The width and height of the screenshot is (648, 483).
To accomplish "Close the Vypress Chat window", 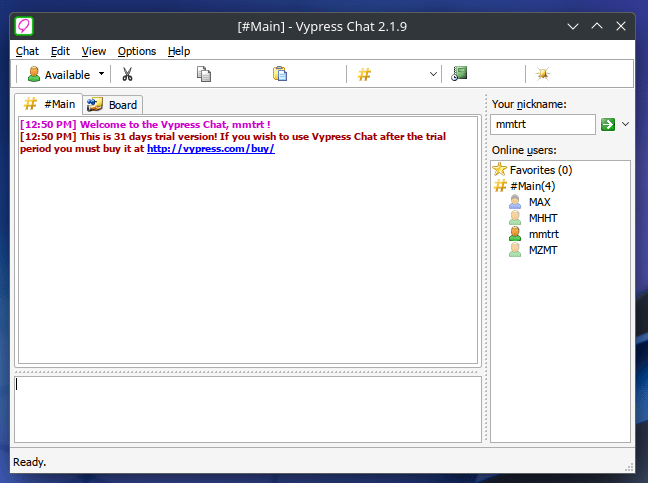I will 621,26.
